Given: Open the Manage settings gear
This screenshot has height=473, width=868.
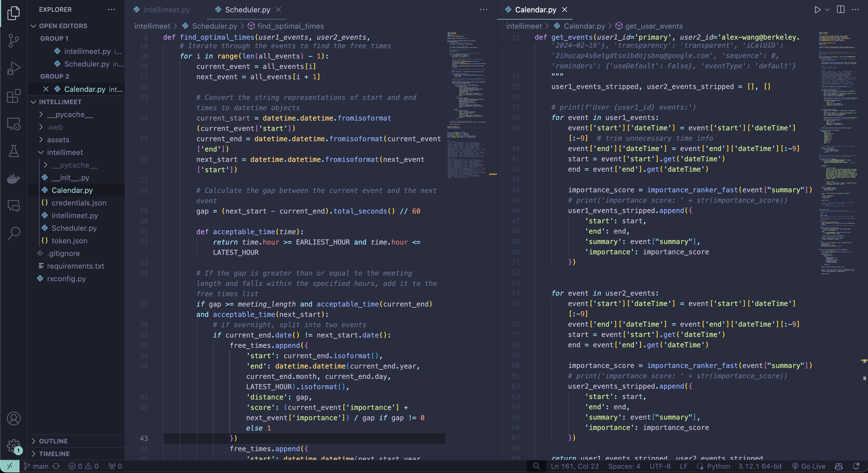Looking at the screenshot, I should [13, 446].
